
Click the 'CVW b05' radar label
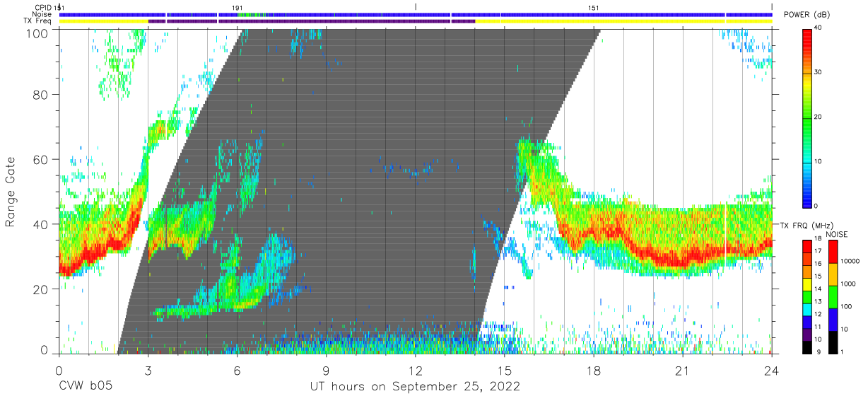(x=86, y=387)
